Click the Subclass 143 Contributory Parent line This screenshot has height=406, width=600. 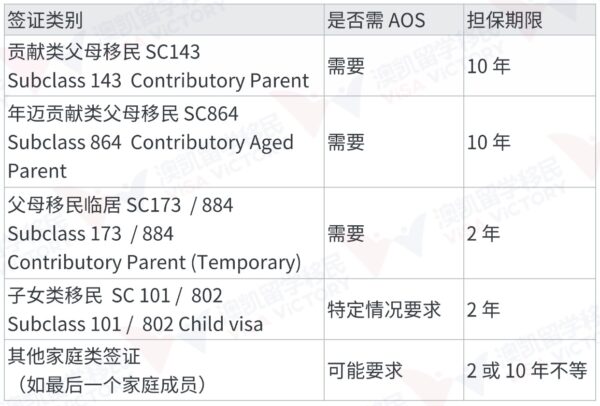tap(157, 81)
